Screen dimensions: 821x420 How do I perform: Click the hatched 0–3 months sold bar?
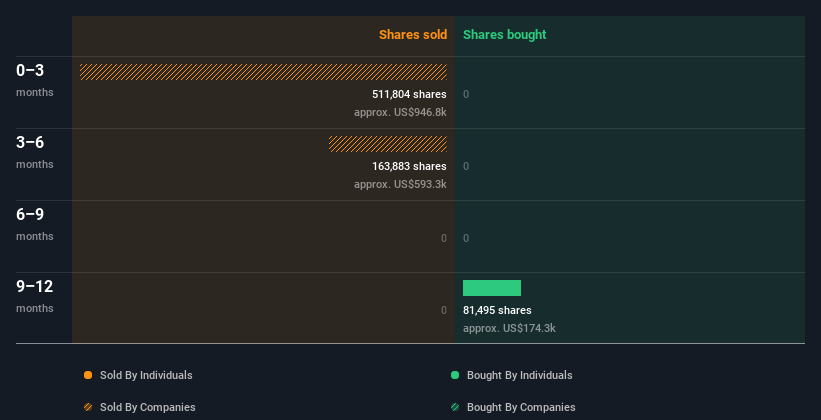point(263,72)
